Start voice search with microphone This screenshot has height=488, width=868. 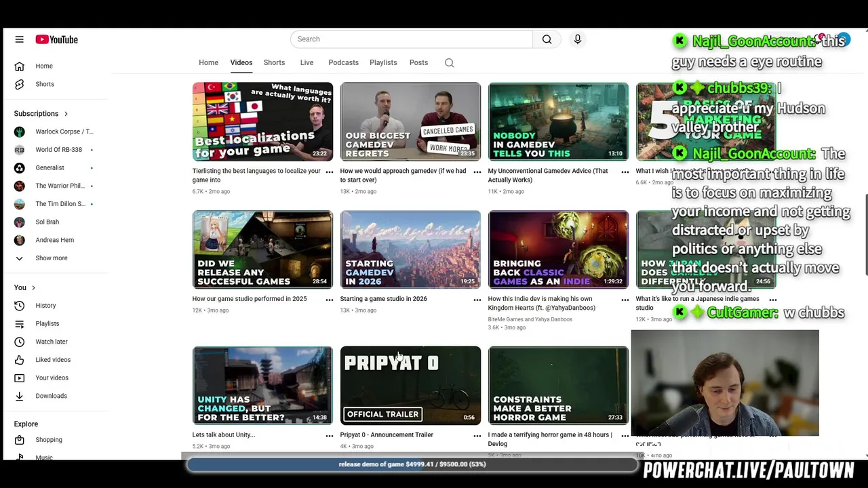coord(578,39)
